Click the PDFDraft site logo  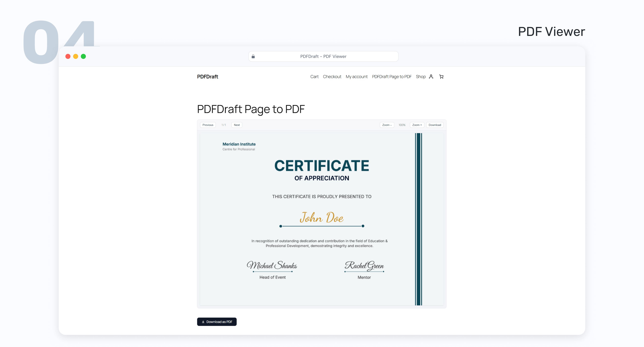pos(207,77)
